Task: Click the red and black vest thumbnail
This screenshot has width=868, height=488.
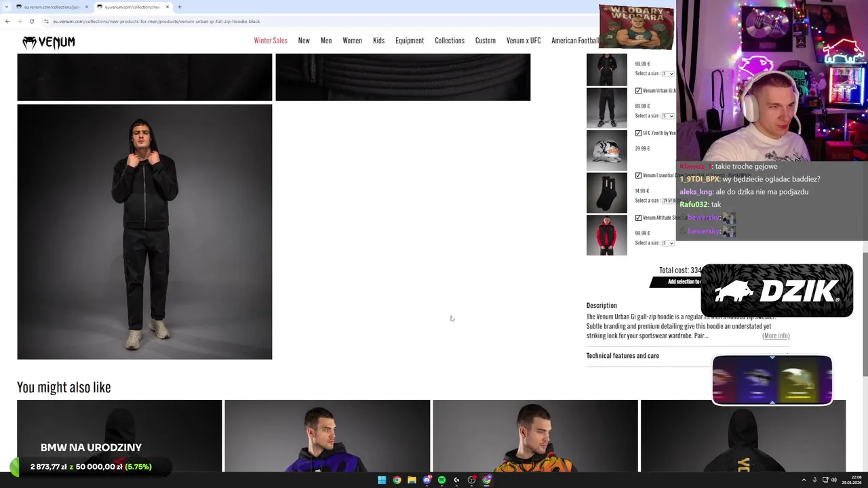Action: click(x=607, y=235)
